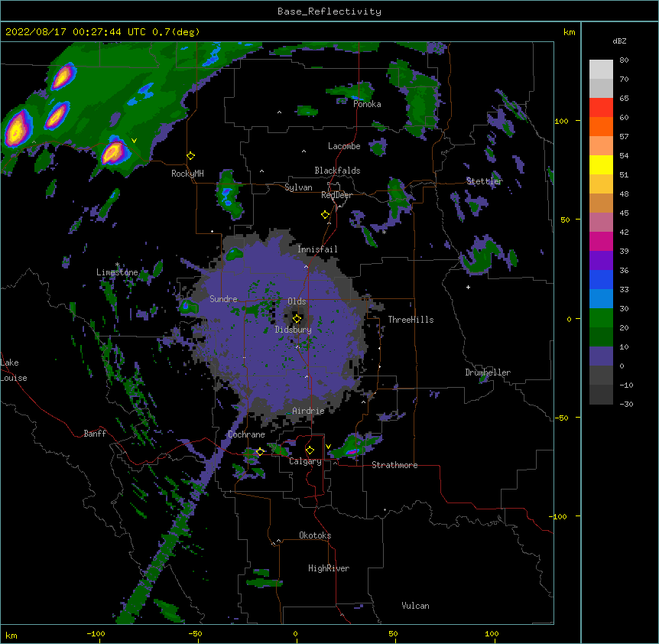Pick the dark orange swatch between 60 and 57

pos(601,126)
